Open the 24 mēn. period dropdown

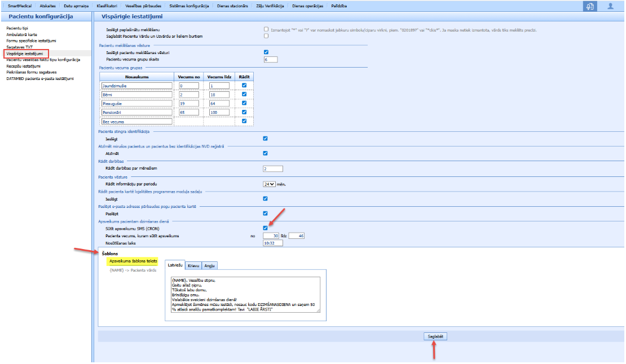[x=269, y=184]
